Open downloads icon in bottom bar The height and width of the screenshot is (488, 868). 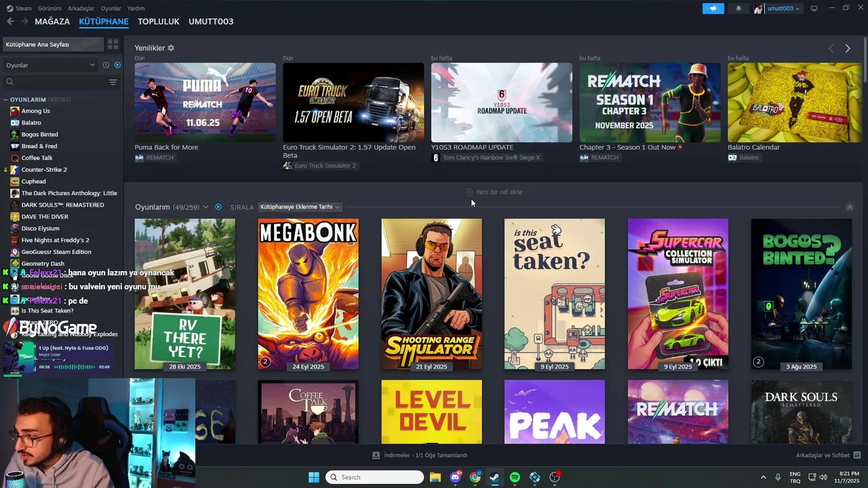tap(376, 455)
